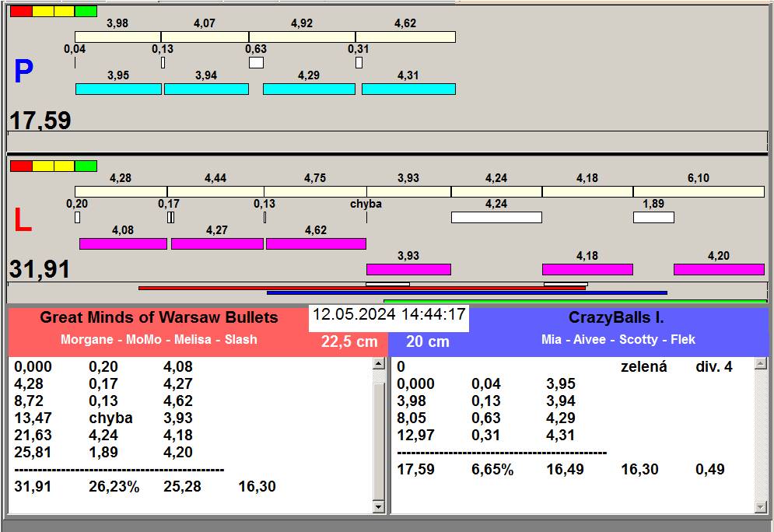Select the cream 4,92 bar in lane P
This screenshot has height=532, width=774.
pyautogui.click(x=302, y=37)
